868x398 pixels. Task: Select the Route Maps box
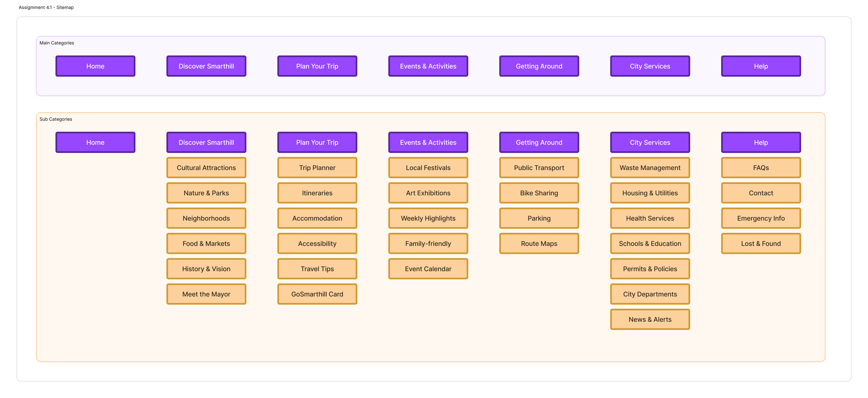click(539, 243)
